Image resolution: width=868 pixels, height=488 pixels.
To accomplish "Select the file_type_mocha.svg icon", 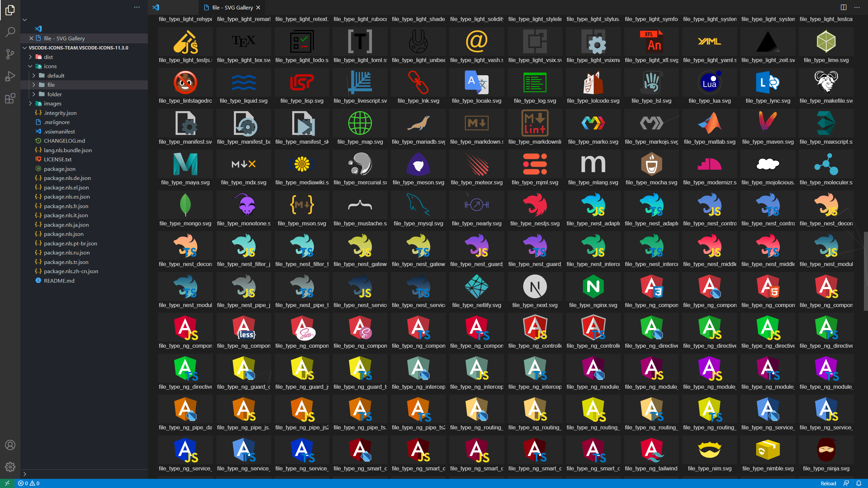I will [651, 164].
